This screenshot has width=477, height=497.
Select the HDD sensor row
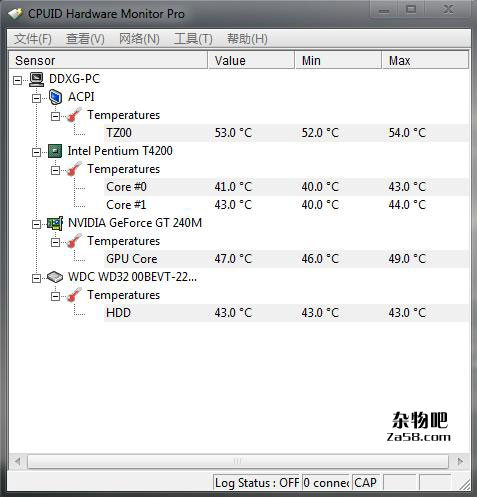click(x=287, y=313)
